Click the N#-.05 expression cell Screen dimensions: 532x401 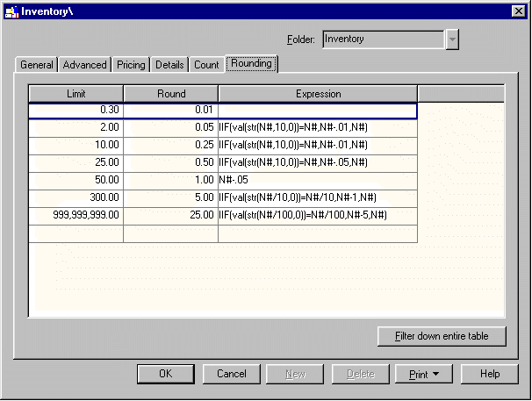tap(318, 181)
